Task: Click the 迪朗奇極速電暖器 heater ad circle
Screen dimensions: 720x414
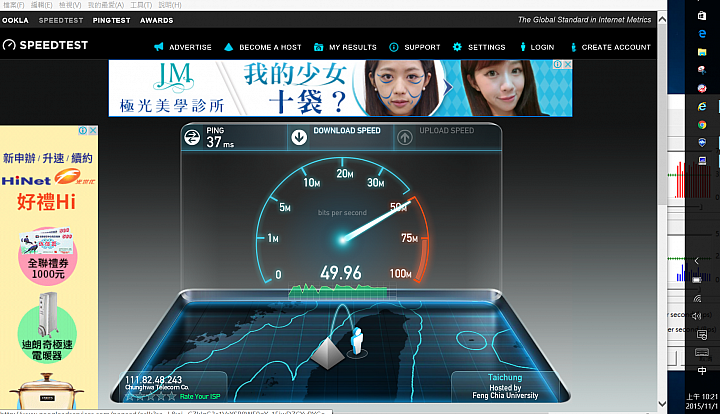Action: coord(47,328)
